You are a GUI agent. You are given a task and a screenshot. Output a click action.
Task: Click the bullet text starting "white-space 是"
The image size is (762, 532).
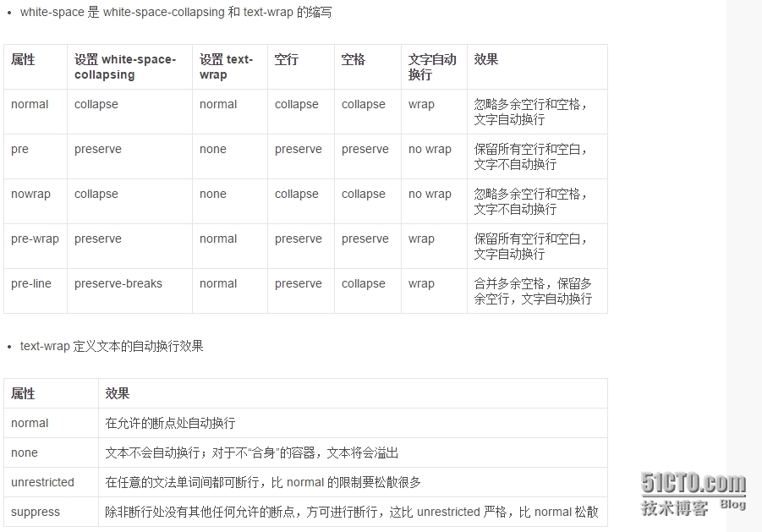176,12
